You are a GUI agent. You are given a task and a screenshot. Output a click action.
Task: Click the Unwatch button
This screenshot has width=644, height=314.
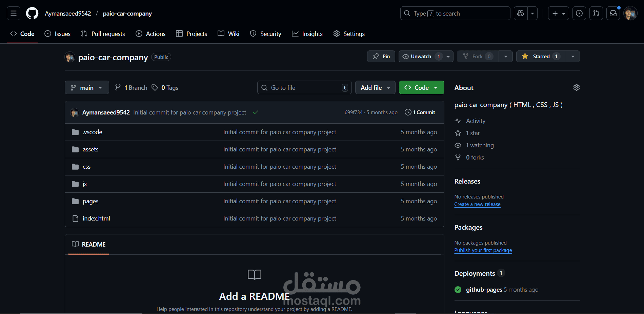pos(421,57)
